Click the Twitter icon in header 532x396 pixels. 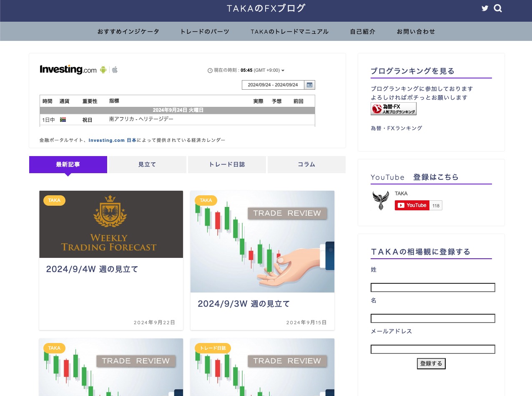tap(484, 8)
